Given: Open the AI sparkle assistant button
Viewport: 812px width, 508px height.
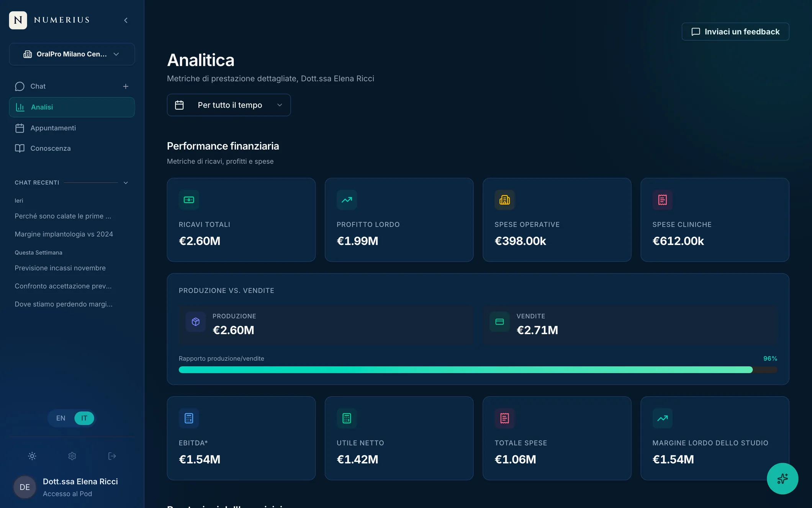Looking at the screenshot, I should (783, 478).
